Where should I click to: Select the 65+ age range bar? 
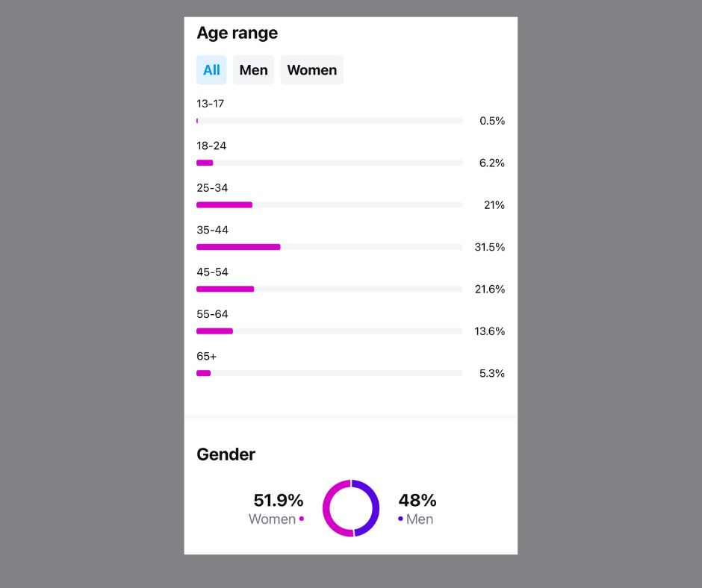point(329,373)
